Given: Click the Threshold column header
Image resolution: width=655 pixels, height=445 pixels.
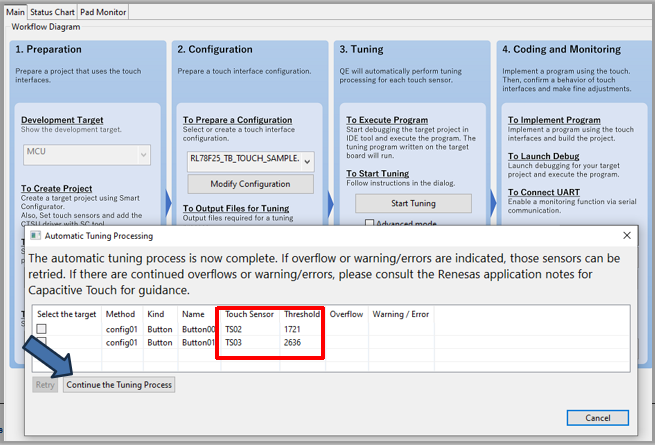Looking at the screenshot, I should click(x=302, y=314).
